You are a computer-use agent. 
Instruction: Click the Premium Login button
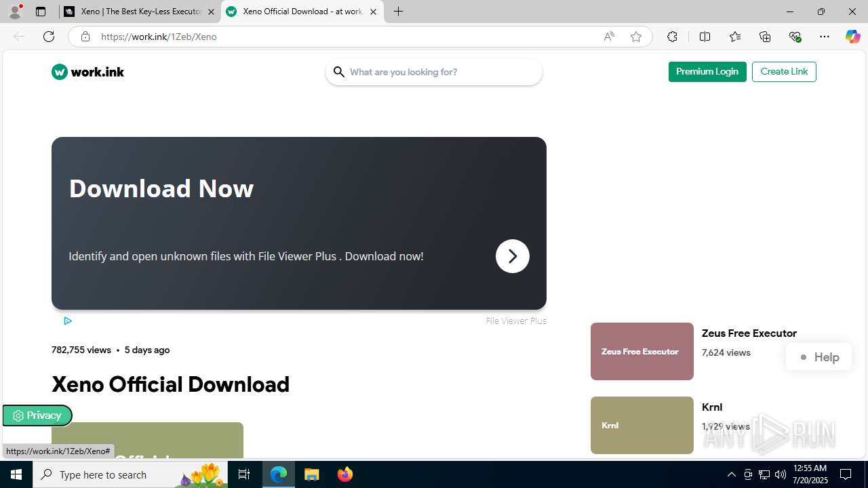[x=707, y=72]
